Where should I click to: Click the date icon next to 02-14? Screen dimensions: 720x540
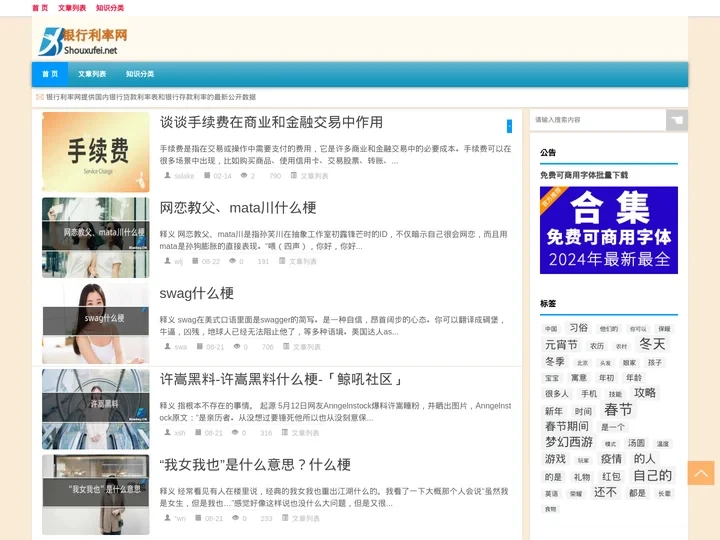[x=207, y=175]
